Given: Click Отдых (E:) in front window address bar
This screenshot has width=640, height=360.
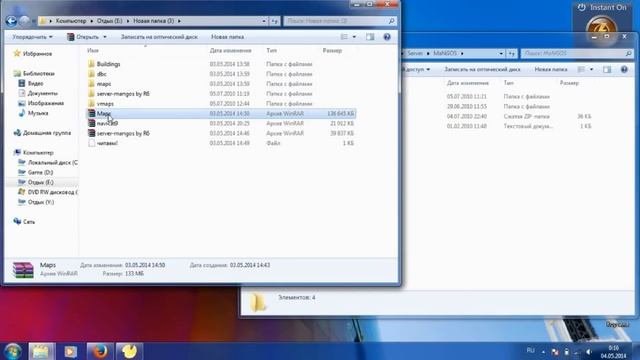Looking at the screenshot, I should [x=109, y=21].
